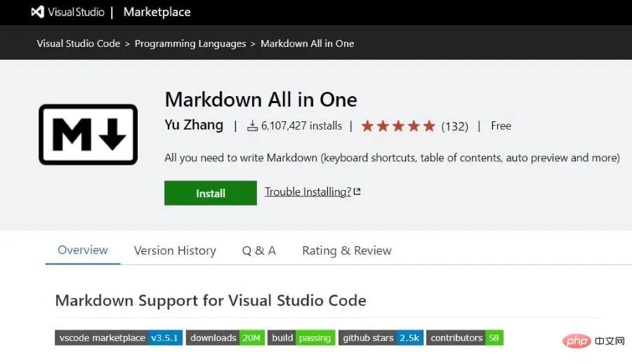Image resolution: width=632 pixels, height=364 pixels.
Task: Click the Markdown All in One title
Action: pyautogui.click(x=261, y=100)
